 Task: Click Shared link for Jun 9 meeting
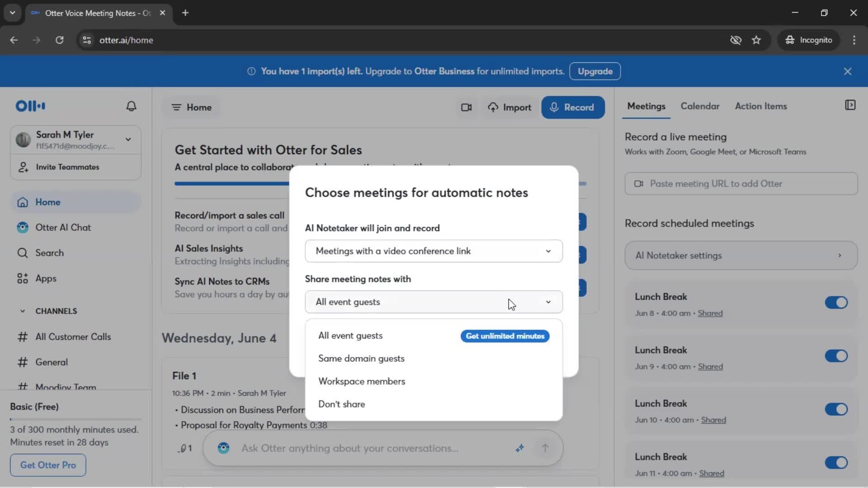pos(710,367)
